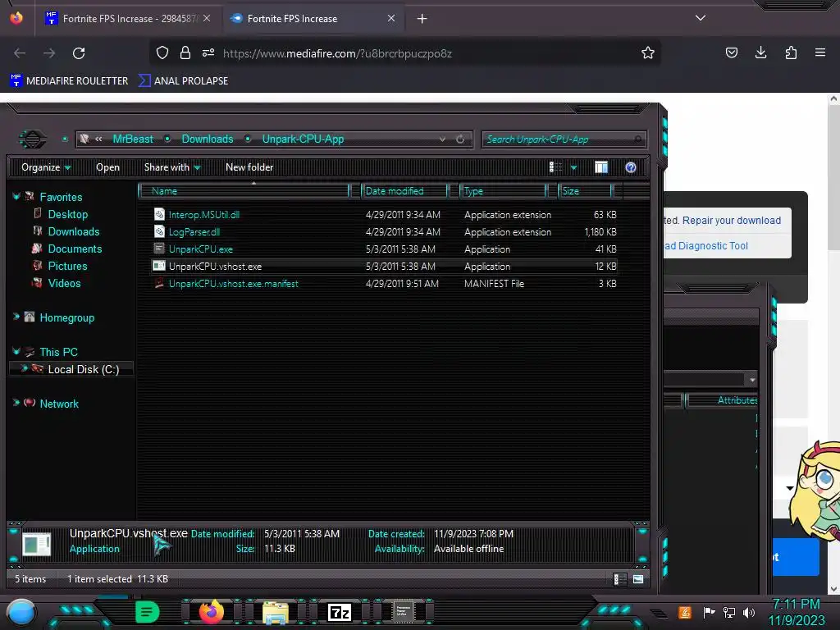Image resolution: width=840 pixels, height=630 pixels.
Task: Sort by the Date modified column header
Action: (x=405, y=191)
